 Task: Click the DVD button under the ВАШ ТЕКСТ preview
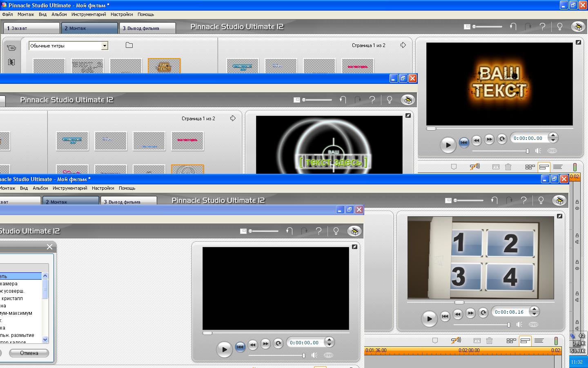[x=552, y=151]
